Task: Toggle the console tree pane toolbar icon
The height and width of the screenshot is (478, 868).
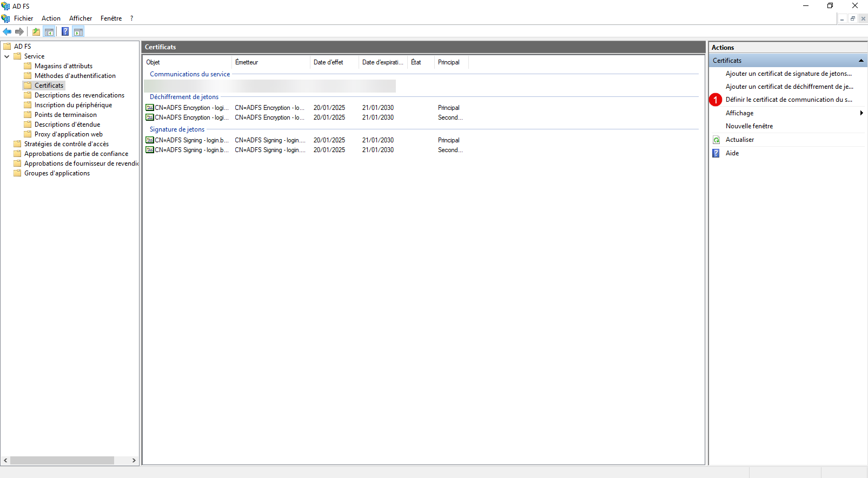Action: (49, 32)
